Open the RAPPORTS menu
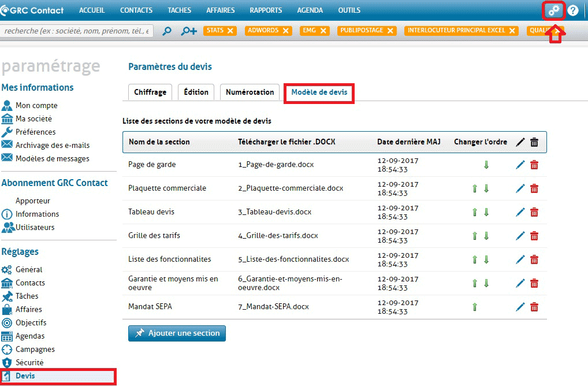Screen dimensions: 588x386 [266, 10]
